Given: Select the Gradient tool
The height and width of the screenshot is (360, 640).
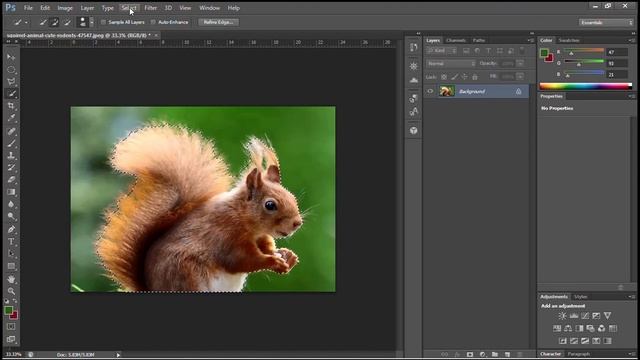Looking at the screenshot, I should [x=11, y=192].
